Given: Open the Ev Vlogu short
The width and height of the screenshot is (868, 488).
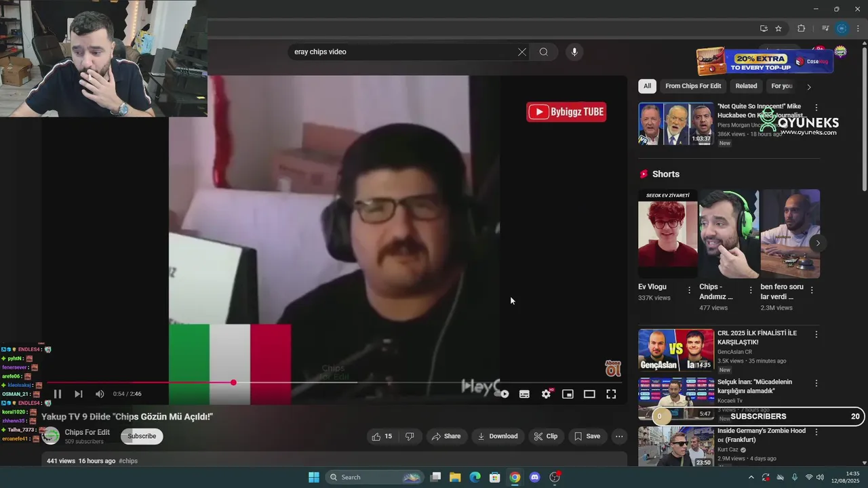Looking at the screenshot, I should [667, 234].
